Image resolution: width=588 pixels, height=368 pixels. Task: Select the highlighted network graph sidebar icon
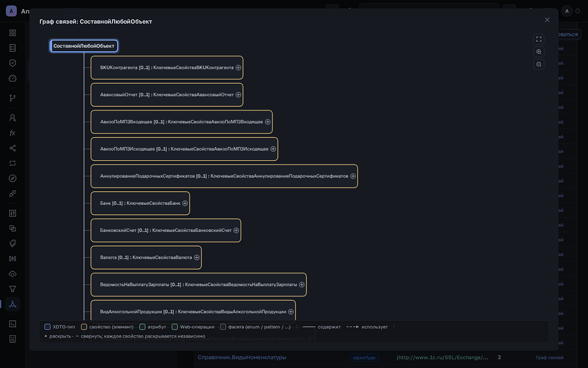pos(13,304)
